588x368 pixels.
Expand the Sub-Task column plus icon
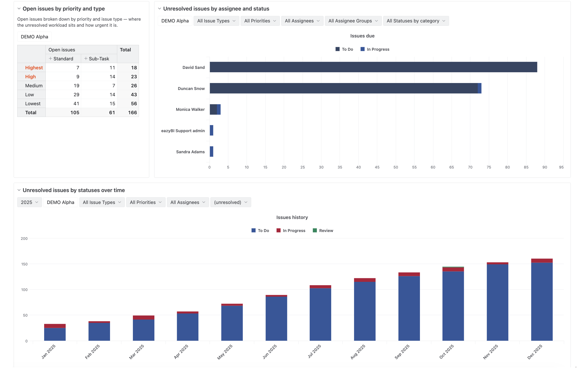[x=86, y=58]
